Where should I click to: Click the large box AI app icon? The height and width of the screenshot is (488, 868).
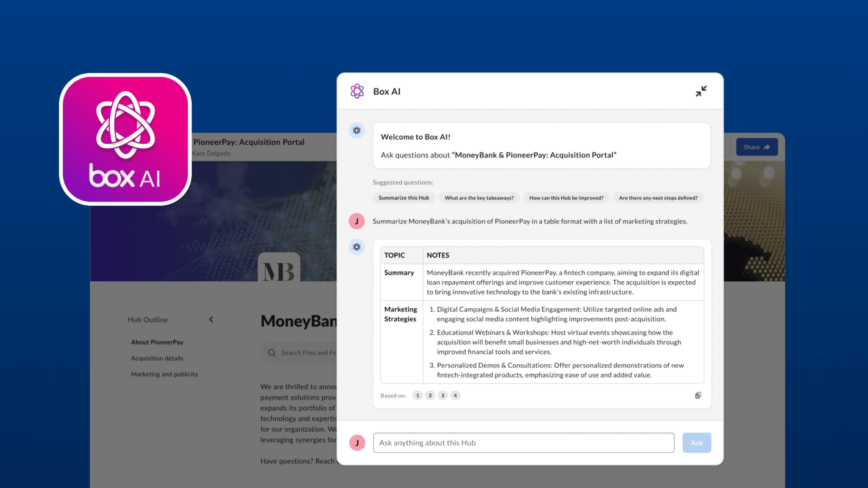pos(125,139)
